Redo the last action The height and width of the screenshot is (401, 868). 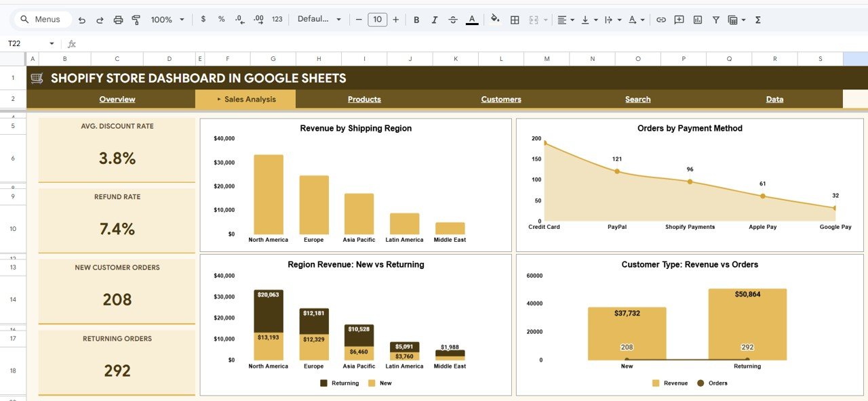[x=100, y=20]
